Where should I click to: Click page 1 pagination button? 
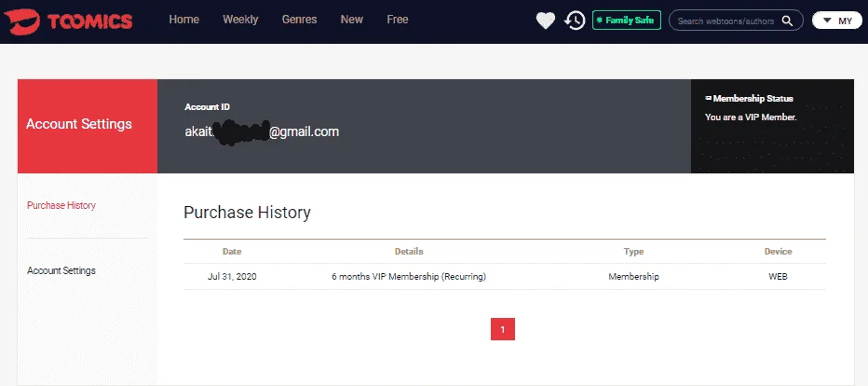point(503,329)
